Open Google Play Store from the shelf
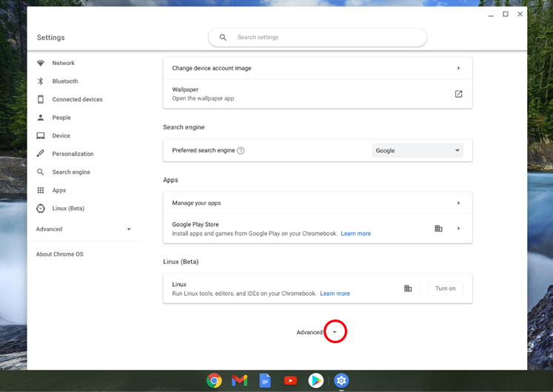The height and width of the screenshot is (392, 553). coord(316,380)
